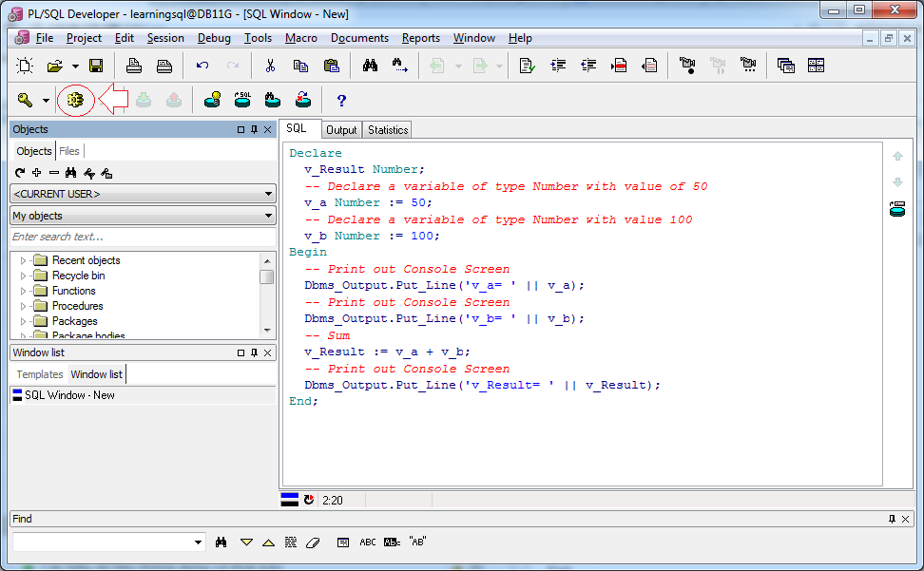Expand the Recycle bin folder

click(x=23, y=276)
